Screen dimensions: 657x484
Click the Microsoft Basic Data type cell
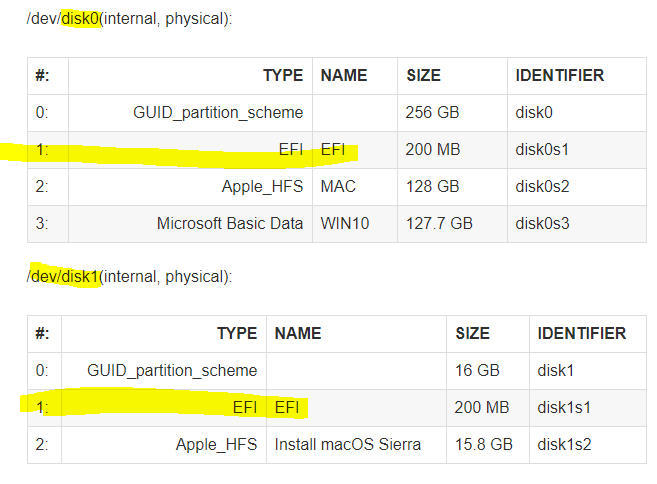click(230, 223)
